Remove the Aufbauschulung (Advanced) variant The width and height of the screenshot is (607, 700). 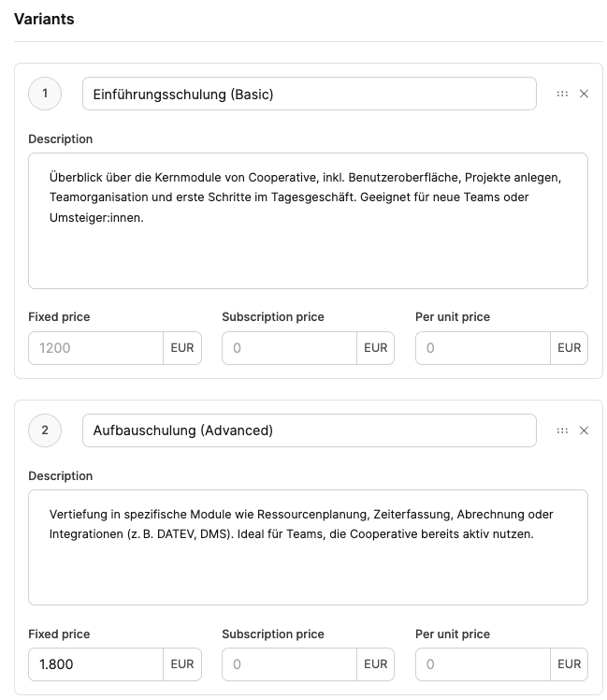[584, 430]
